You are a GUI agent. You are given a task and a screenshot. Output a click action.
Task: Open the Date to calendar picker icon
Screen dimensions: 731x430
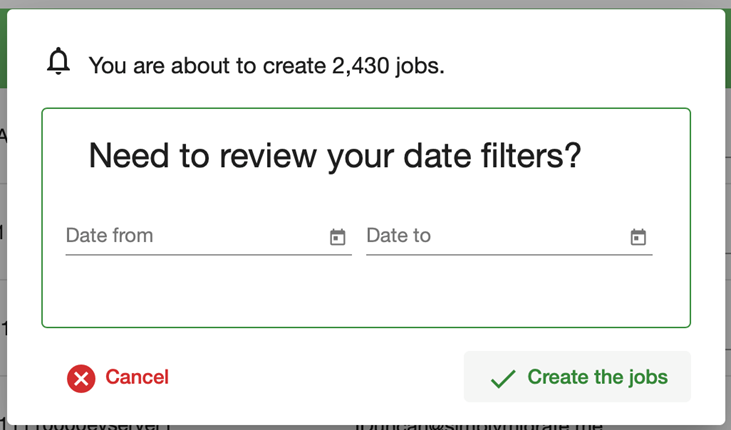[x=638, y=237]
